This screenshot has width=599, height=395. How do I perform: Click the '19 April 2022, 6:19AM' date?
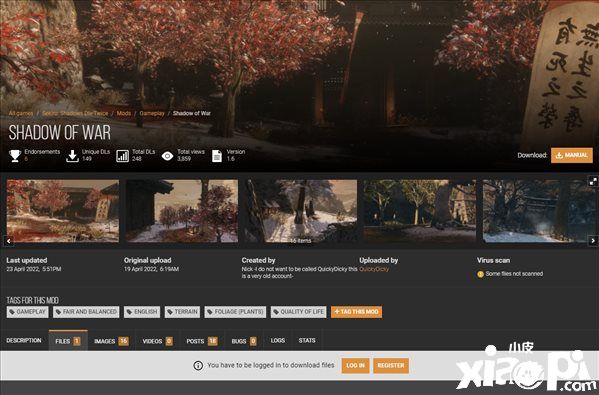(x=151, y=269)
